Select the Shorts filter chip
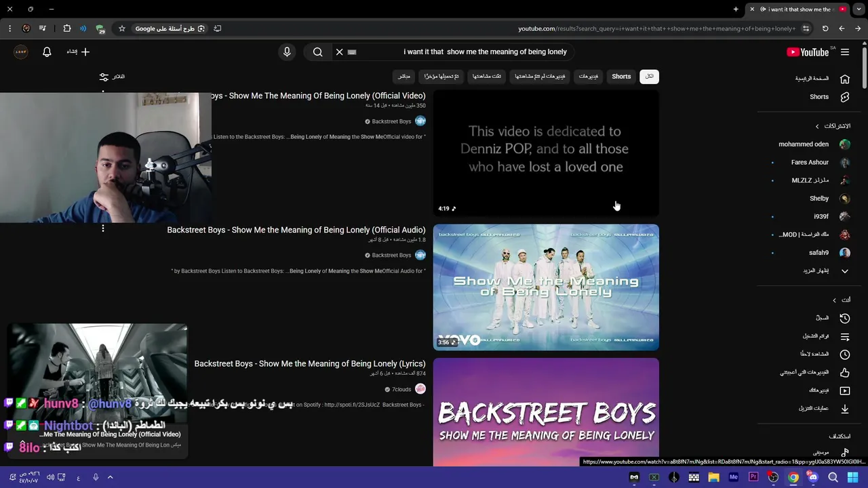The image size is (868, 488). (x=621, y=77)
